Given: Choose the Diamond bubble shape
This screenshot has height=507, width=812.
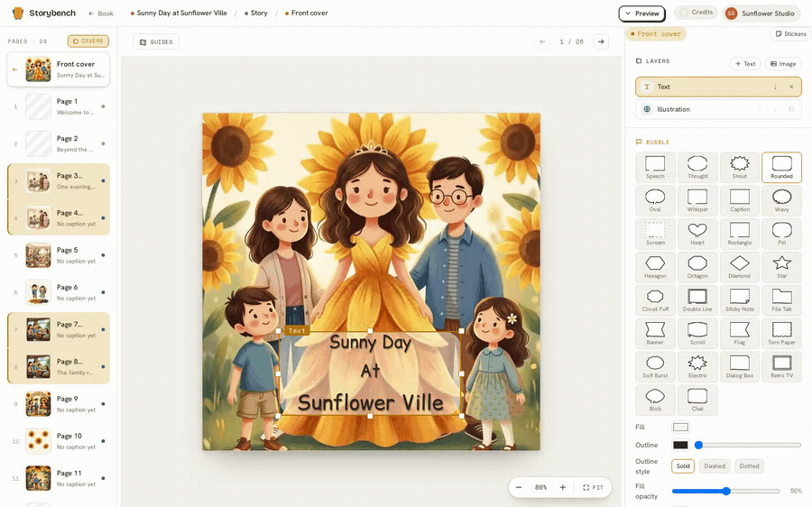Looking at the screenshot, I should pos(740,267).
